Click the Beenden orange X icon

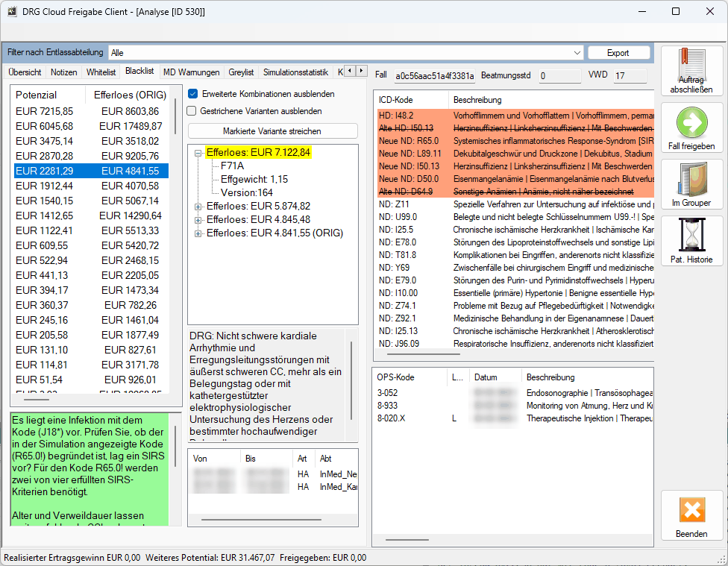tap(691, 510)
